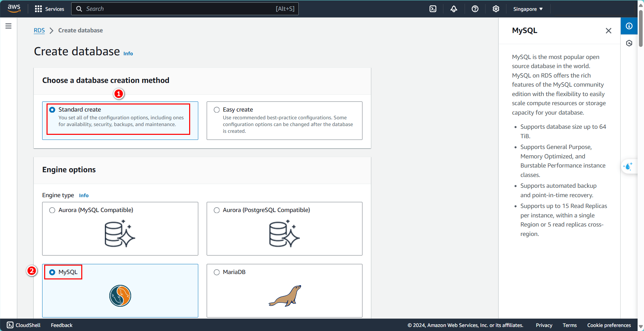The height and width of the screenshot is (331, 644).
Task: Click 'Supports database size up to 64 TiB' text
Action: coord(563,131)
